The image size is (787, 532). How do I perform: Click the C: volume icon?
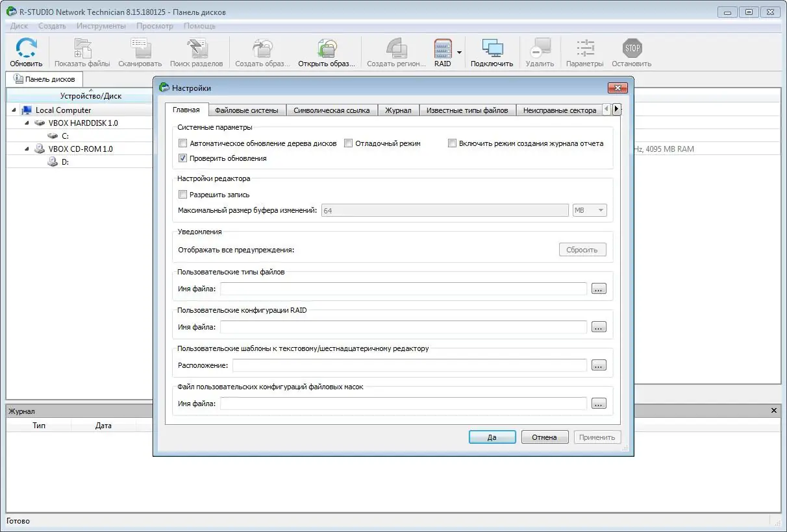point(53,136)
